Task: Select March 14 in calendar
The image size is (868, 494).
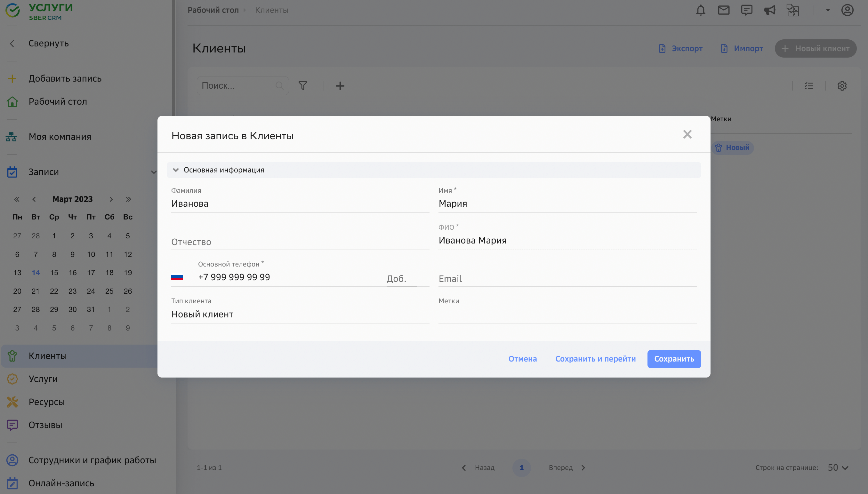Action: (x=36, y=273)
